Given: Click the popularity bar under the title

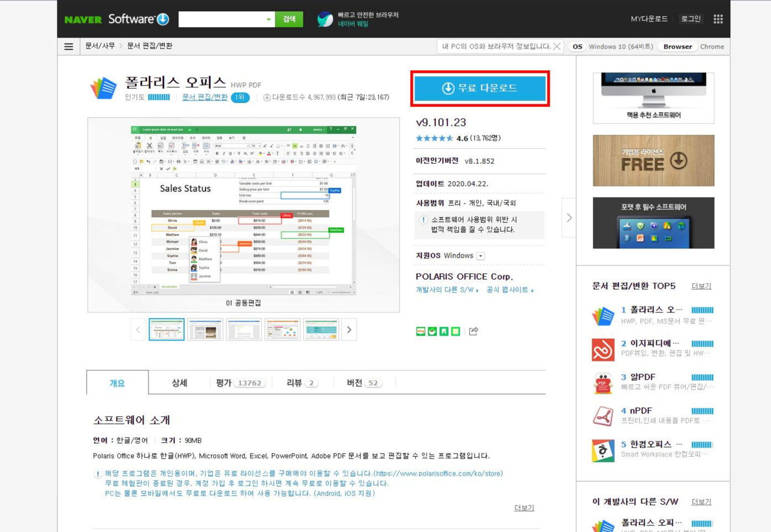Looking at the screenshot, I should tap(159, 98).
